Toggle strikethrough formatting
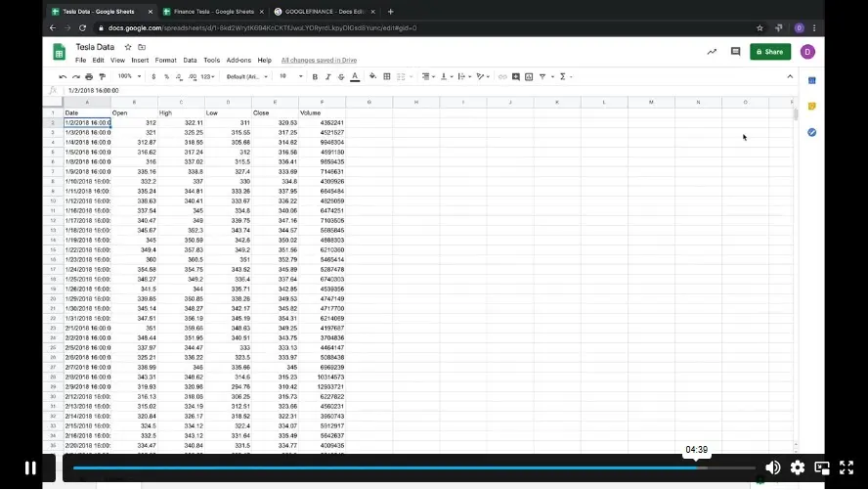Screen dimensions: 868x490 pyautogui.click(x=341, y=77)
